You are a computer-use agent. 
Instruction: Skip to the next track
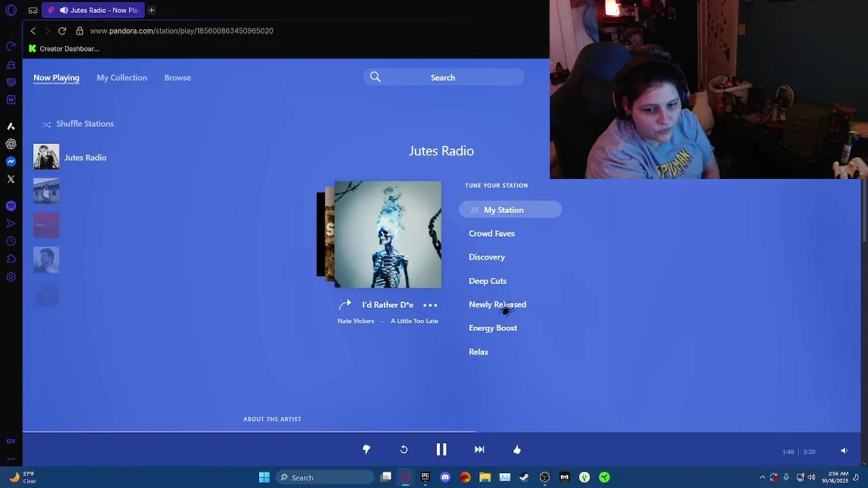click(479, 449)
